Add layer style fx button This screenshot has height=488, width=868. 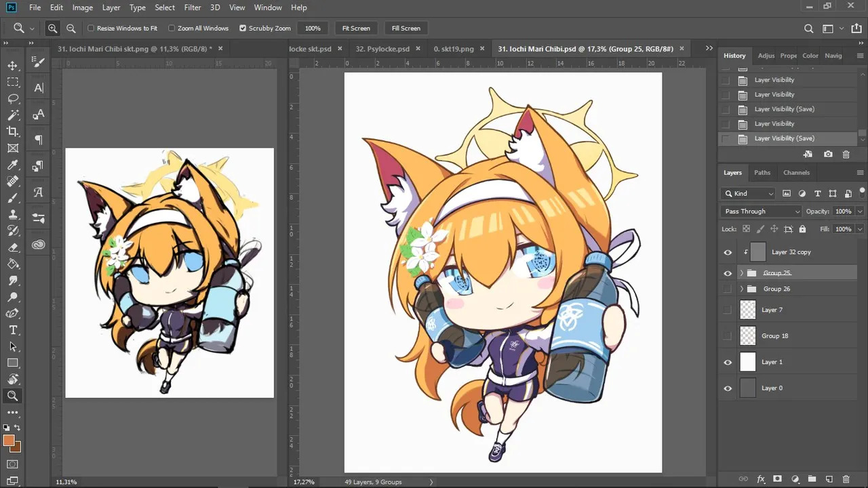pyautogui.click(x=761, y=479)
